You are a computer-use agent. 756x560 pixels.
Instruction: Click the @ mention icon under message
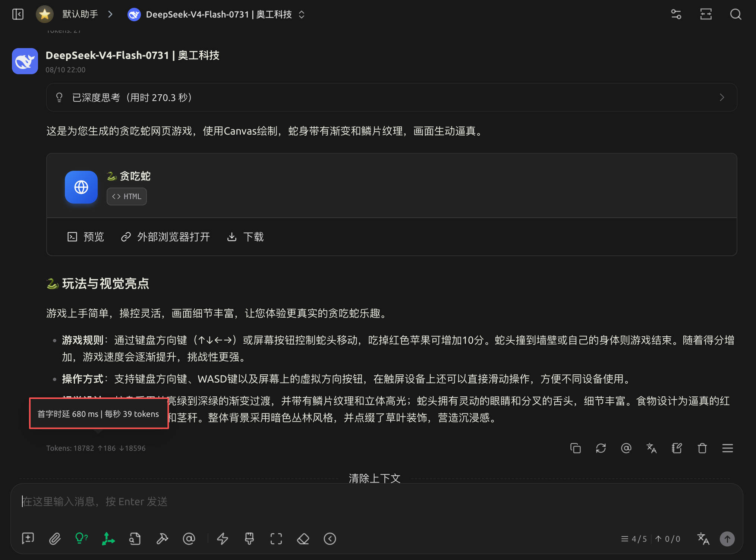pyautogui.click(x=626, y=448)
